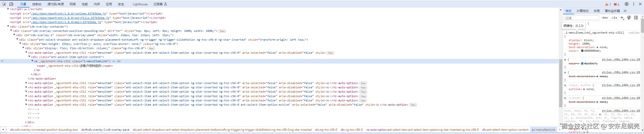Select the span 多账户资料修改 line
The width and height of the screenshot is (644, 134).
[x=75, y=66]
